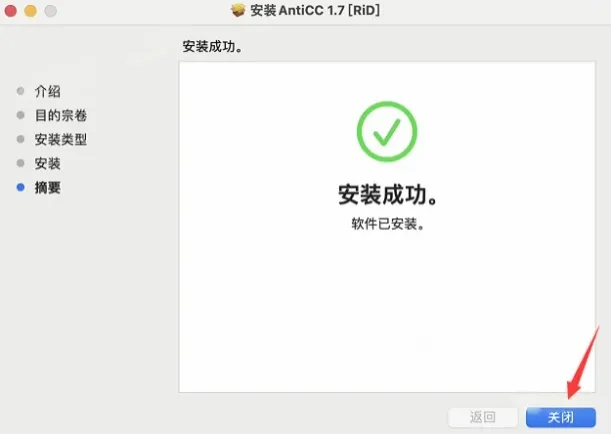
Task: Select the 介绍 step in sidebar
Action: pos(48,92)
